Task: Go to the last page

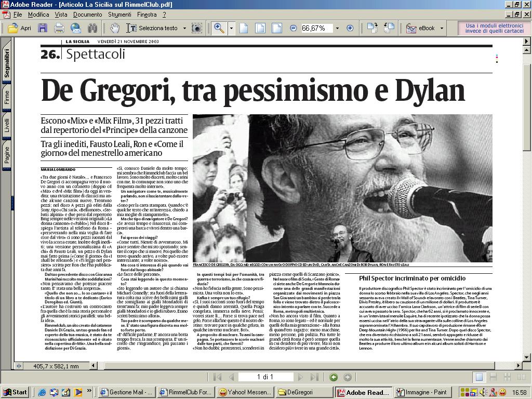Action: 314,377
